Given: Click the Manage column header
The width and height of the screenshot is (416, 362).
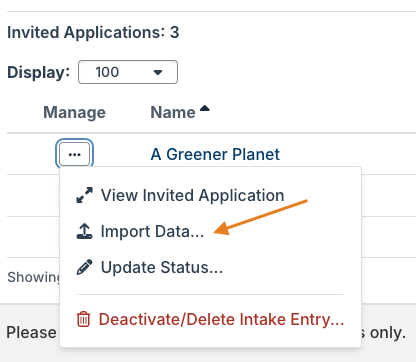Looking at the screenshot, I should pyautogui.click(x=74, y=112).
